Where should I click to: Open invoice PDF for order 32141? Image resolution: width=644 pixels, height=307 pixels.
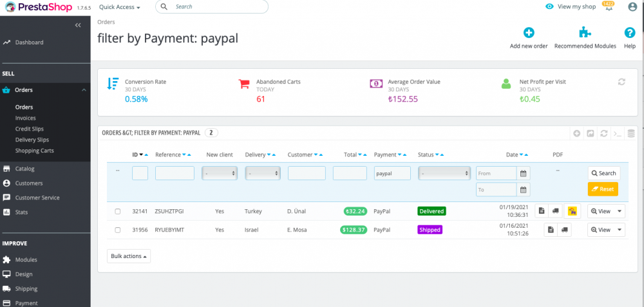[542, 210]
